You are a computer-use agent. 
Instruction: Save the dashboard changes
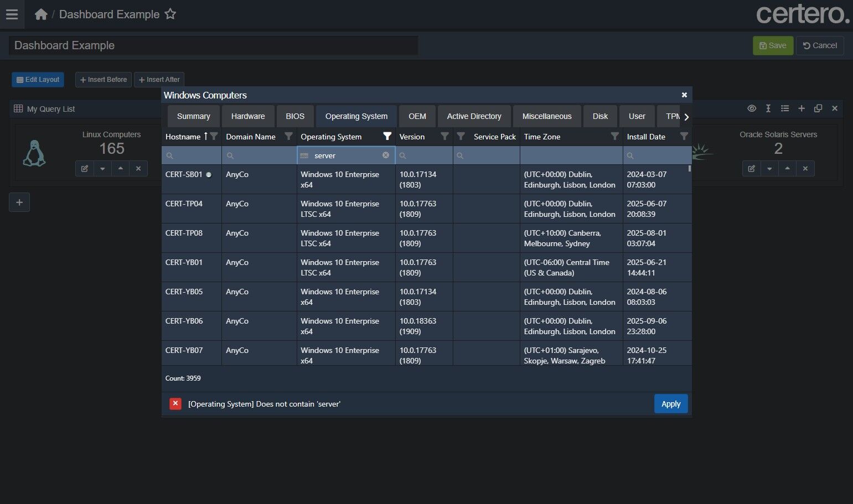[773, 45]
